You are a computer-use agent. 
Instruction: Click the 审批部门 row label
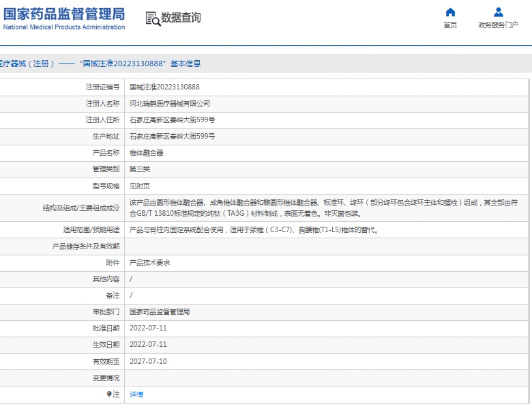click(x=106, y=311)
